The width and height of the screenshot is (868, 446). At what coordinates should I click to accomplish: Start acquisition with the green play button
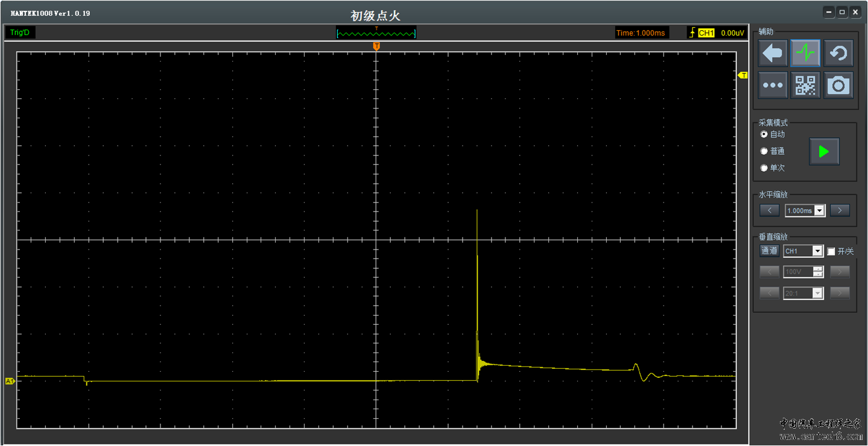824,152
